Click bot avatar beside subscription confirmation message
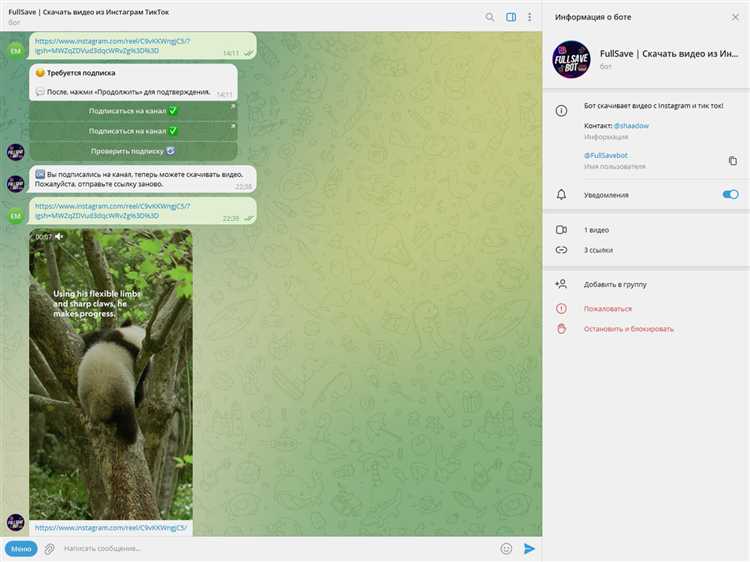Image resolution: width=750 pixels, height=562 pixels. [16, 184]
